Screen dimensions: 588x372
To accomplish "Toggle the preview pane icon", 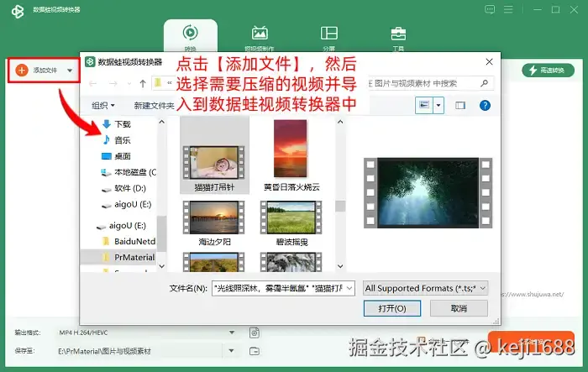I will (x=460, y=105).
